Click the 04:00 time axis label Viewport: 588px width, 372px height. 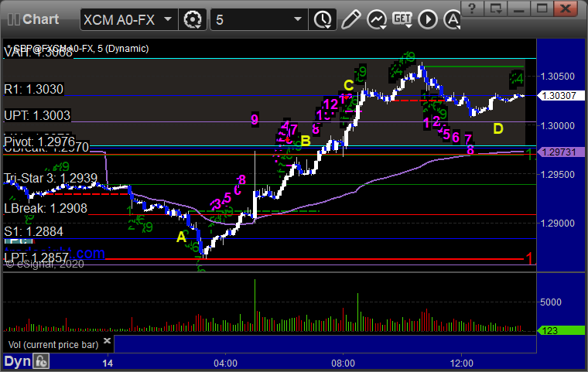pos(225,363)
